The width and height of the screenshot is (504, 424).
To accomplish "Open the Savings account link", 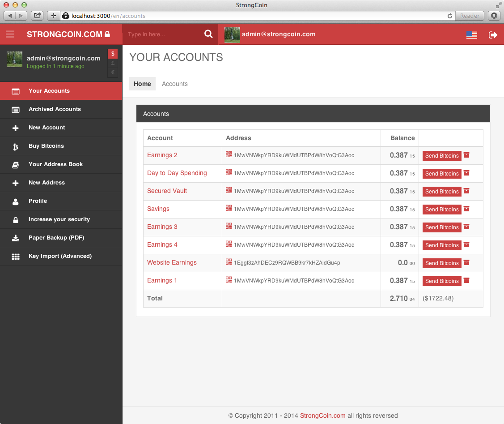I will click(x=158, y=209).
